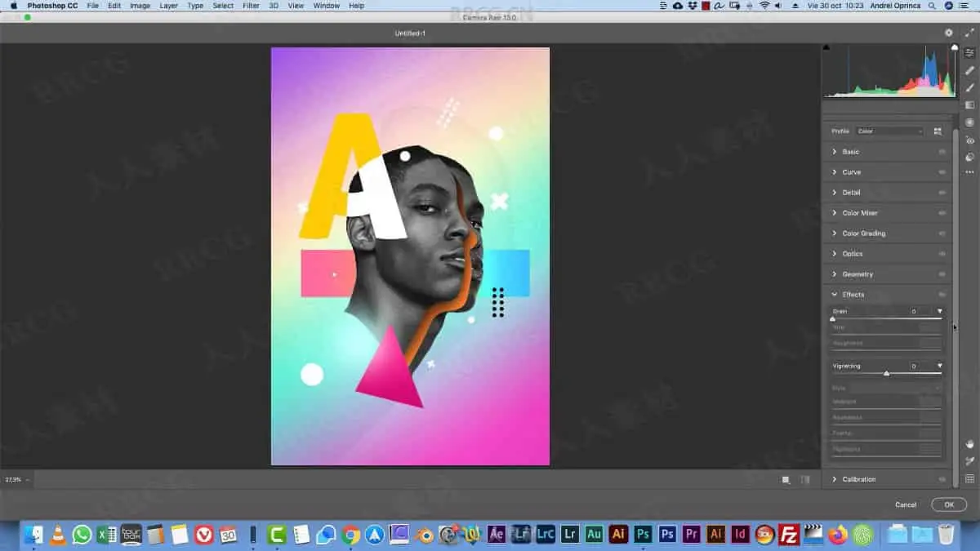The image size is (980, 551).
Task: Open VLC from the dock
Action: click(x=58, y=535)
